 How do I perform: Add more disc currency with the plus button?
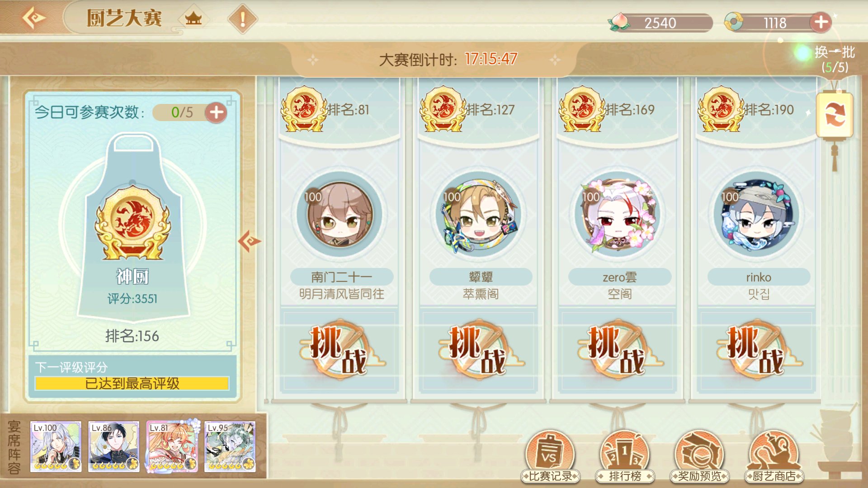point(821,22)
